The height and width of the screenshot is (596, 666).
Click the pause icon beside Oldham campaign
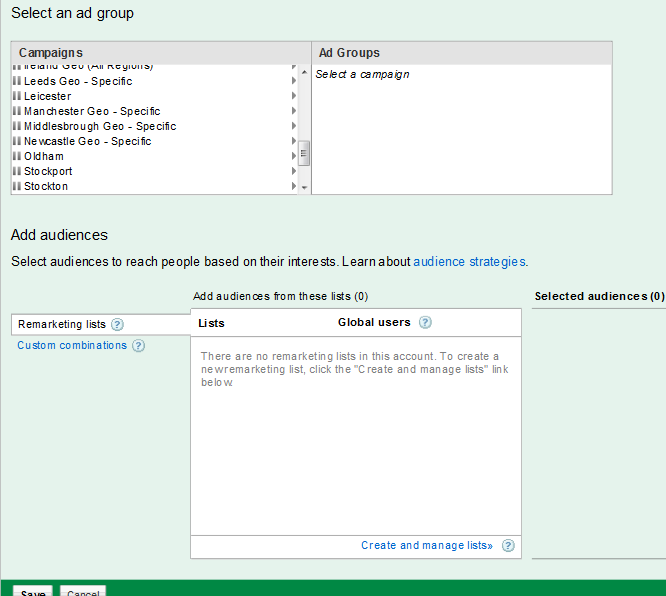coord(16,156)
